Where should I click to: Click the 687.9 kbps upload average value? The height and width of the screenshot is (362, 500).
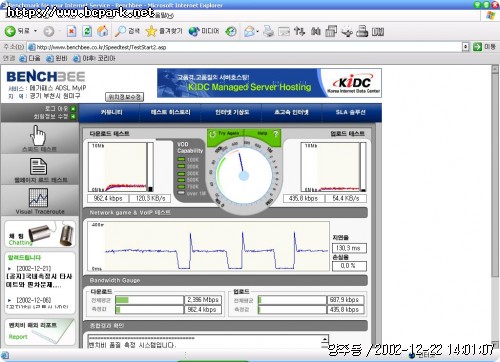pyautogui.click(x=345, y=300)
